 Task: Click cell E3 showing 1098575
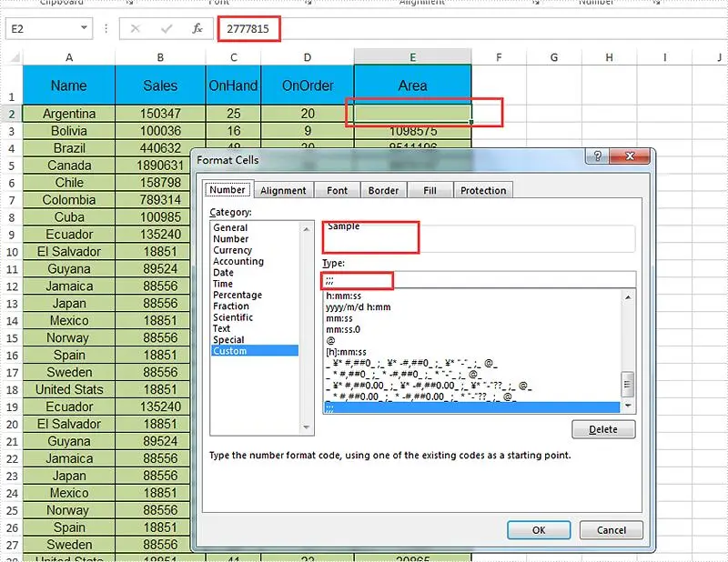[412, 131]
